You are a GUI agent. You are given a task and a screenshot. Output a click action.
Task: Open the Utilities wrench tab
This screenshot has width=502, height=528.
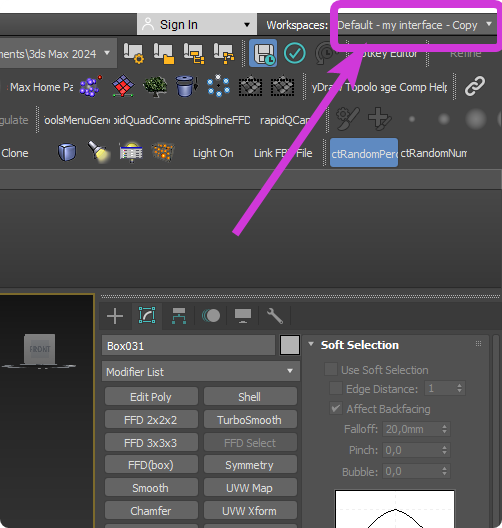point(275,316)
